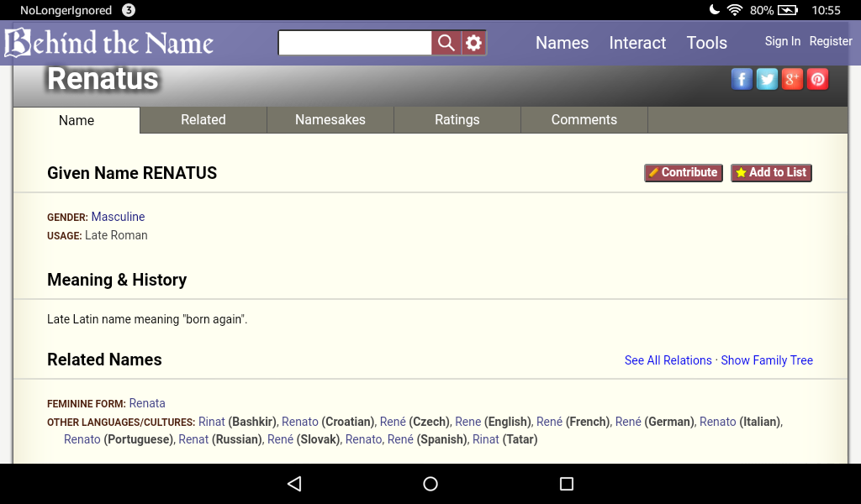Switch to the Related tab

click(x=203, y=120)
